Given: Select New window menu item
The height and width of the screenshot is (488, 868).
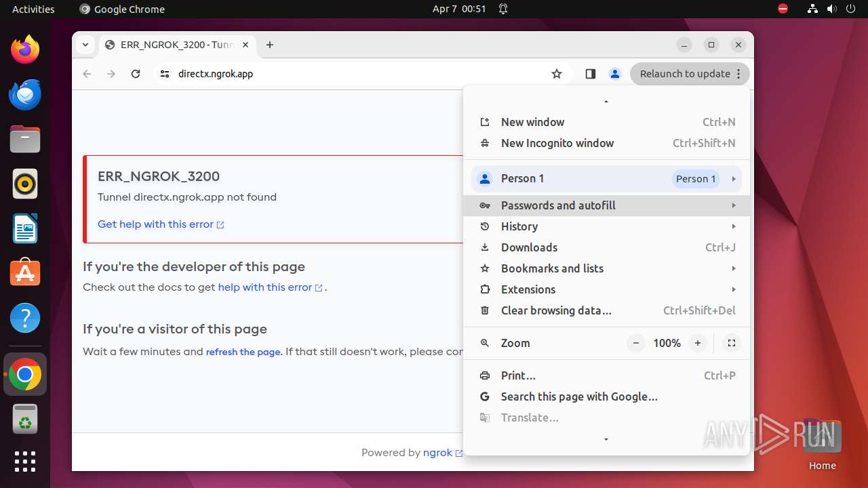Looking at the screenshot, I should coord(607,122).
